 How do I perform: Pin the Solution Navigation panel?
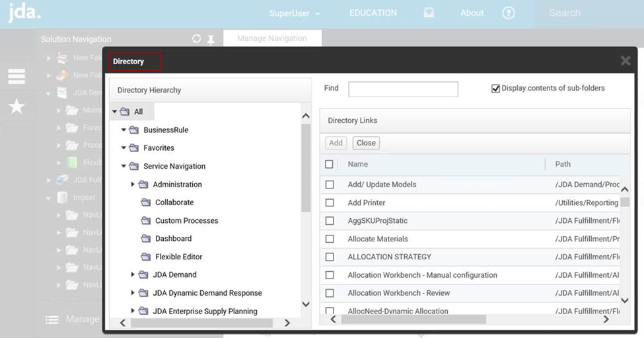coord(211,40)
